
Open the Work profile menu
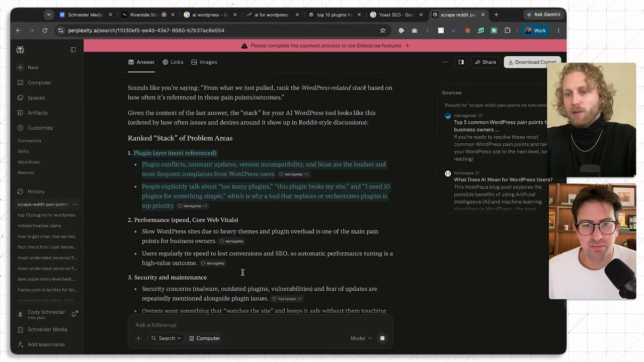click(535, 31)
